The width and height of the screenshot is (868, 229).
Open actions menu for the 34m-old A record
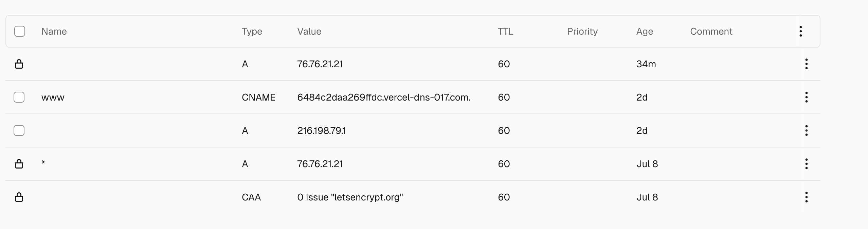806,64
